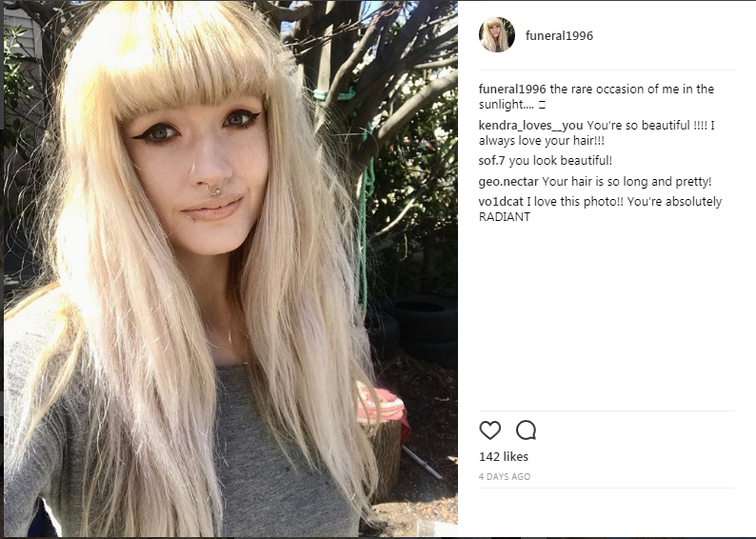Open funeral1996 profile picture avatar

point(497,35)
